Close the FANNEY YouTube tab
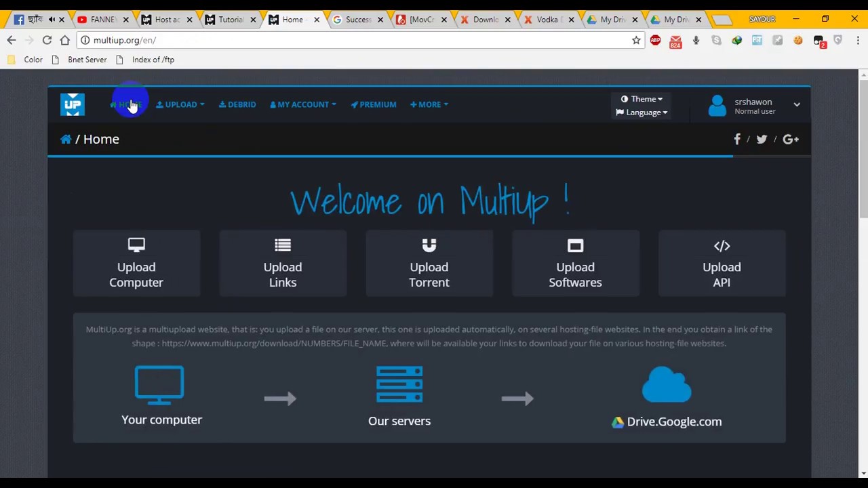The image size is (868, 488). click(x=125, y=20)
